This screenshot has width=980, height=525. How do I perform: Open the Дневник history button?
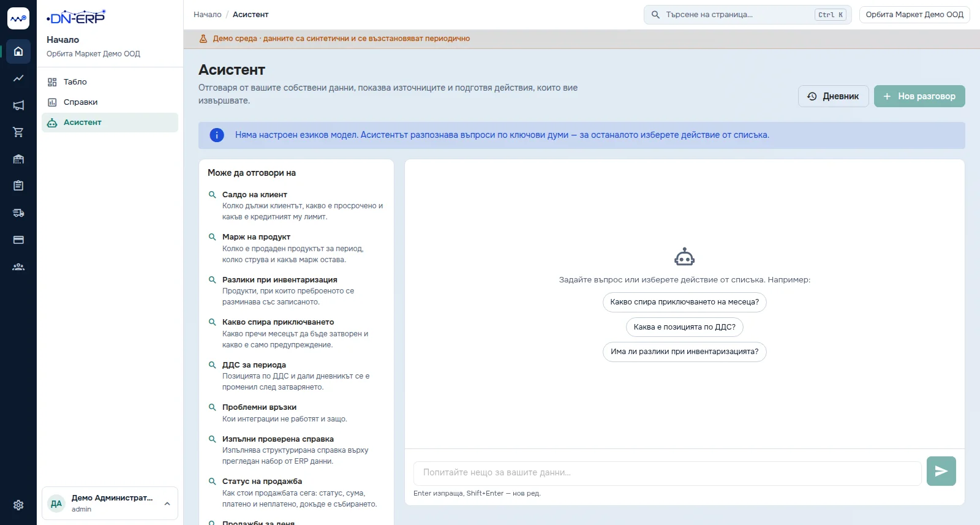(x=833, y=96)
